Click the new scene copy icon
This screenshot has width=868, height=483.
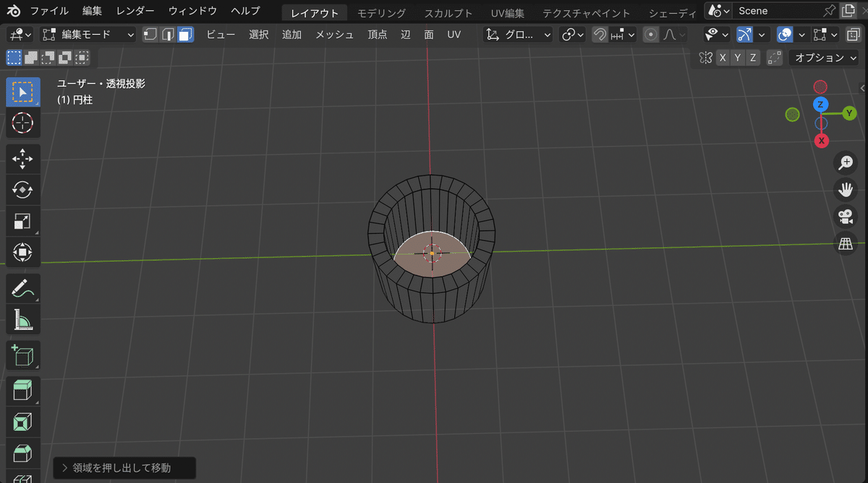[x=848, y=11]
